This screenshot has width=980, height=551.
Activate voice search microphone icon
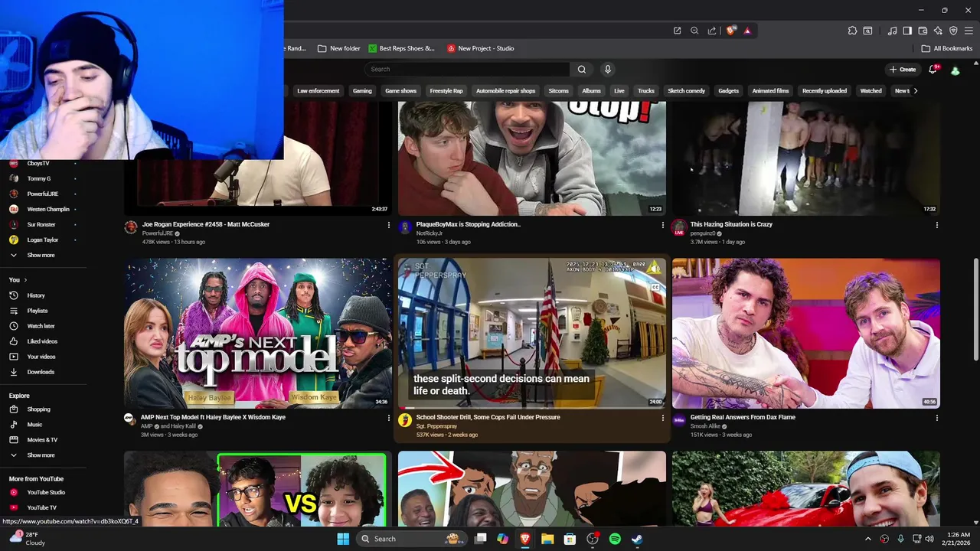(x=608, y=70)
